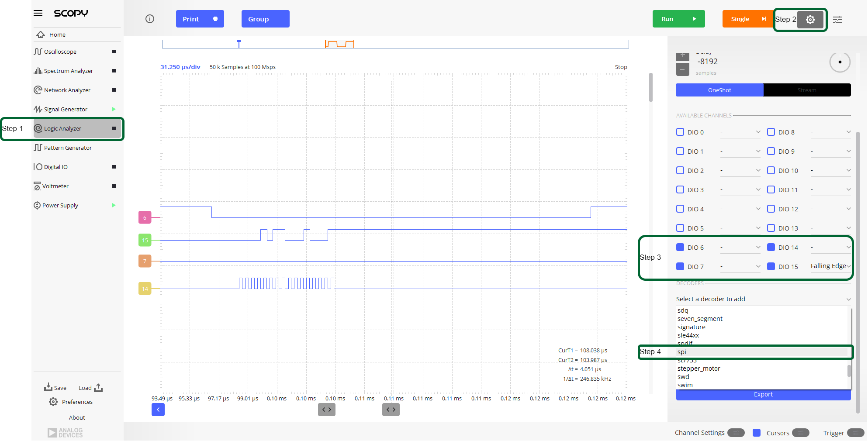Open the DIO 15 trigger condition dropdown
The height and width of the screenshot is (441, 868).
pos(830,265)
